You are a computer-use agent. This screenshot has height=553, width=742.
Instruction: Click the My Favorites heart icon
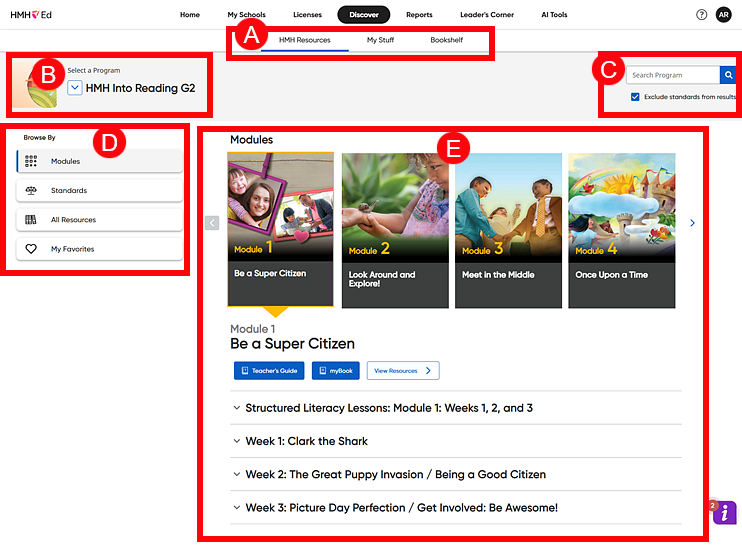pos(31,249)
